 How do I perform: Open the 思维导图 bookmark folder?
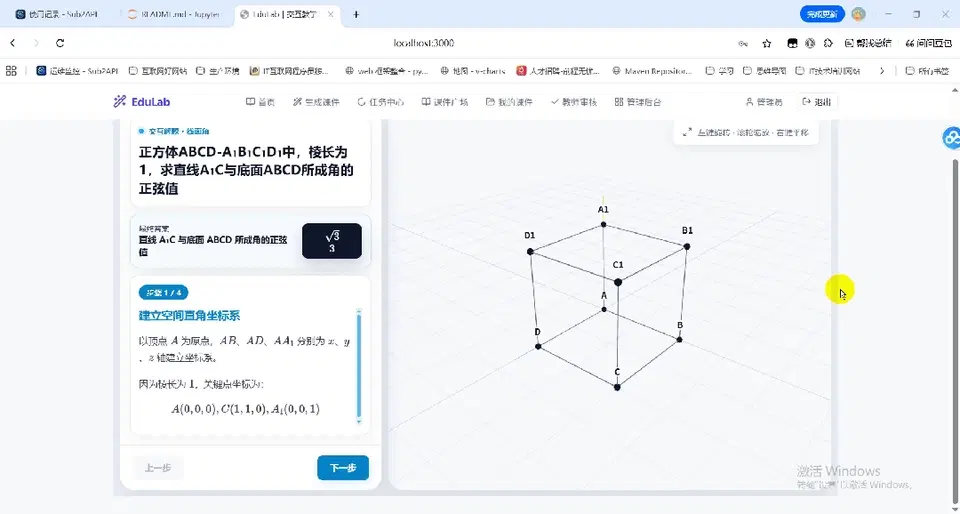tap(764, 71)
